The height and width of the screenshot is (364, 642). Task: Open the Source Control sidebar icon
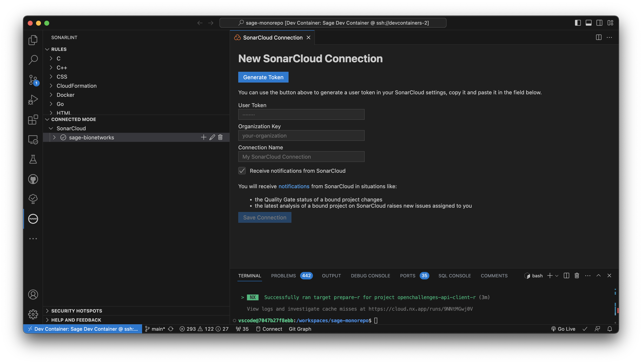click(x=33, y=80)
